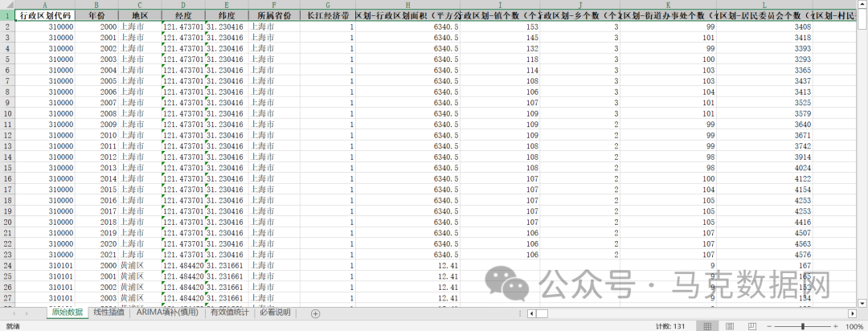Click the zoom slider handle
868x331 pixels.
803,326
